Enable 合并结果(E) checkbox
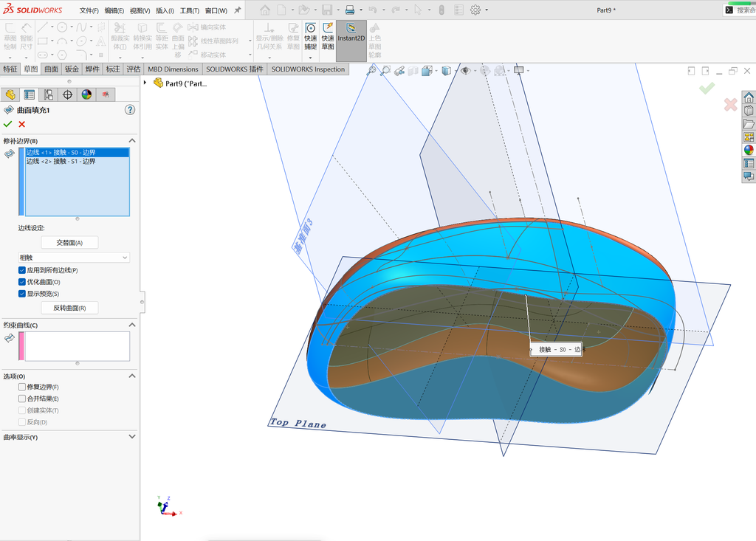Screen dimensions: 756x541 click(21, 399)
